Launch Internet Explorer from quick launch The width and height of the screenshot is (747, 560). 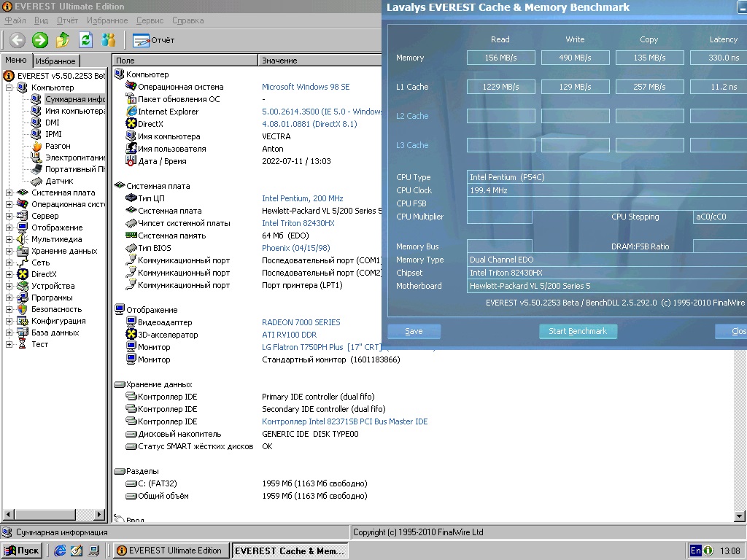tap(60, 551)
